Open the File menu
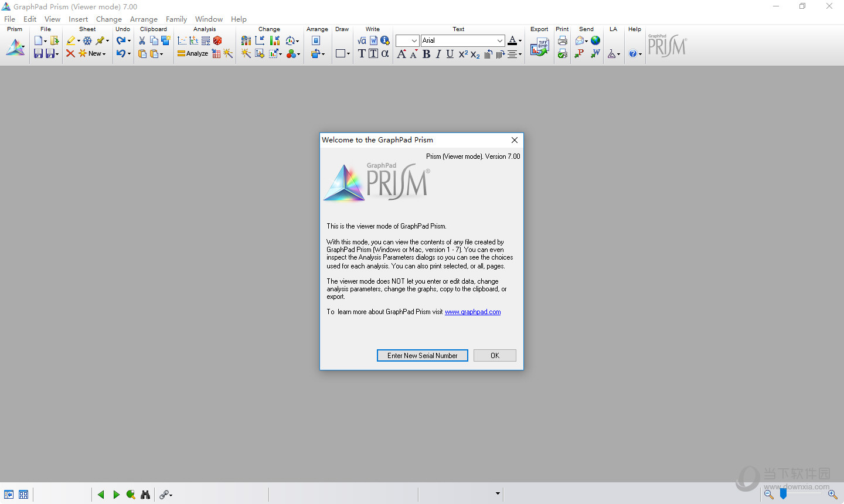The width and height of the screenshot is (844, 504). 10,19
